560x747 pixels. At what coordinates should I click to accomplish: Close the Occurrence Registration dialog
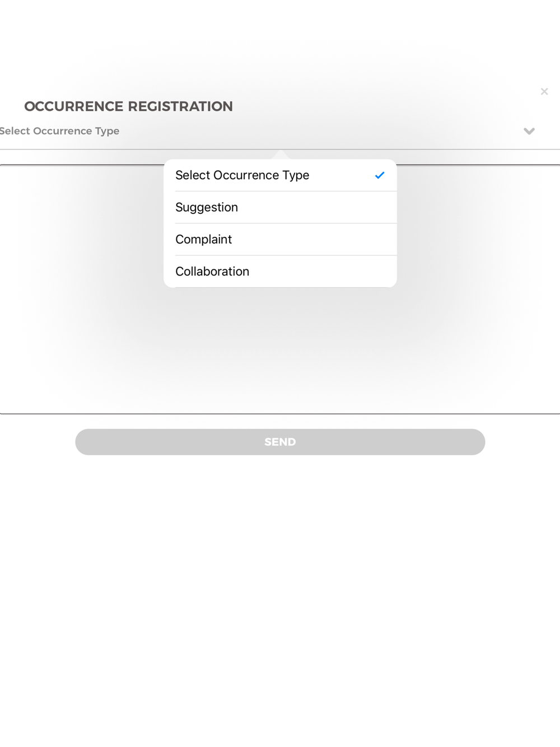click(544, 91)
